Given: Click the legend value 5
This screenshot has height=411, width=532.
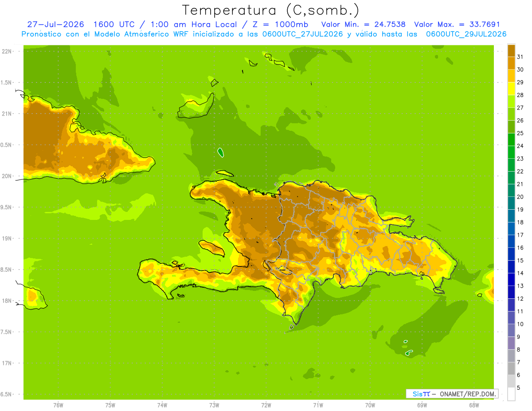Looking at the screenshot, I should (x=519, y=388).
